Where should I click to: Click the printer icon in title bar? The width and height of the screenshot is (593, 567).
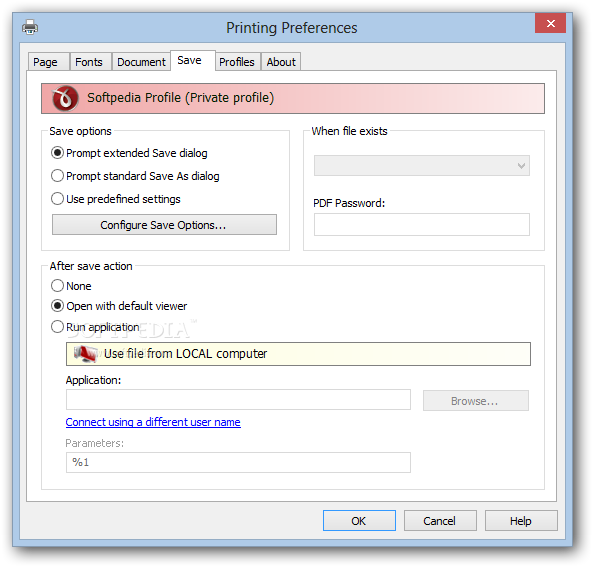pyautogui.click(x=30, y=27)
